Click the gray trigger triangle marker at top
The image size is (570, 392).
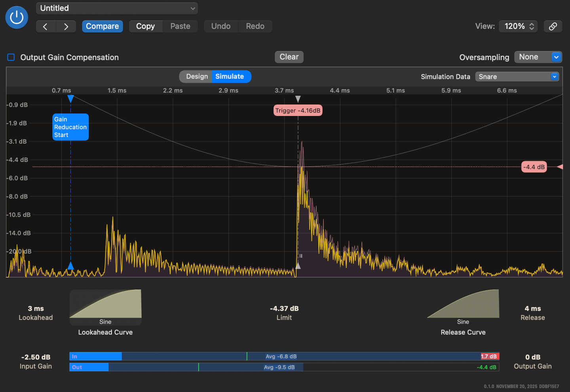coord(298,99)
